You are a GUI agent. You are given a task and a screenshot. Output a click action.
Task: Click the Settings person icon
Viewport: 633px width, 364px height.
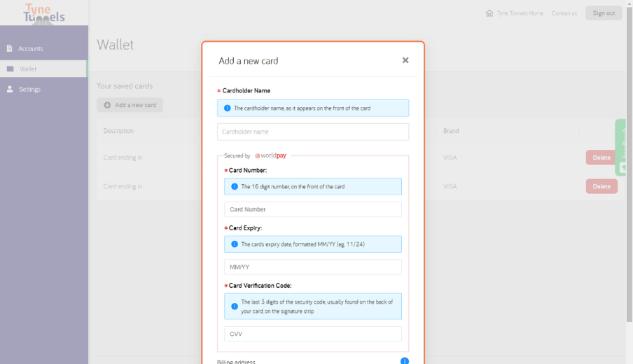click(x=10, y=89)
